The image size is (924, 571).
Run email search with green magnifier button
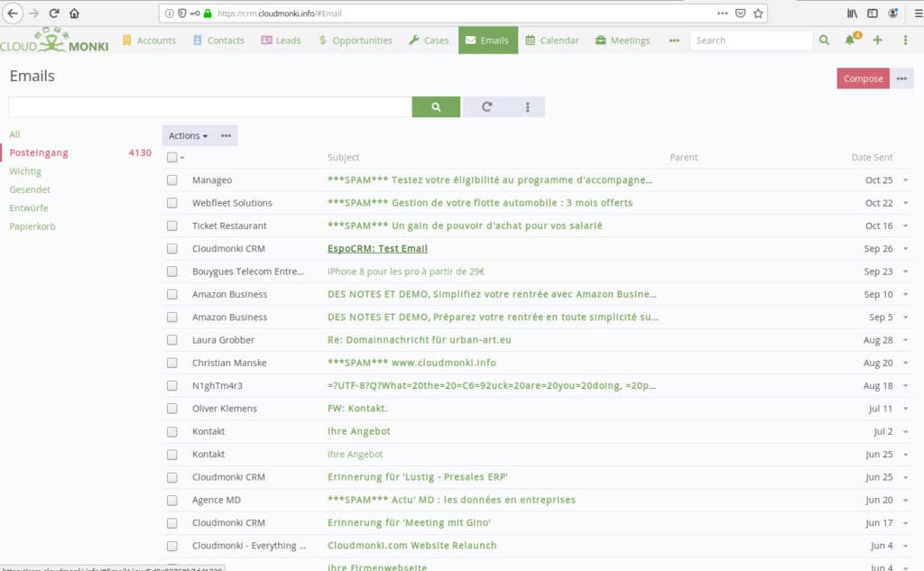pyautogui.click(x=436, y=106)
